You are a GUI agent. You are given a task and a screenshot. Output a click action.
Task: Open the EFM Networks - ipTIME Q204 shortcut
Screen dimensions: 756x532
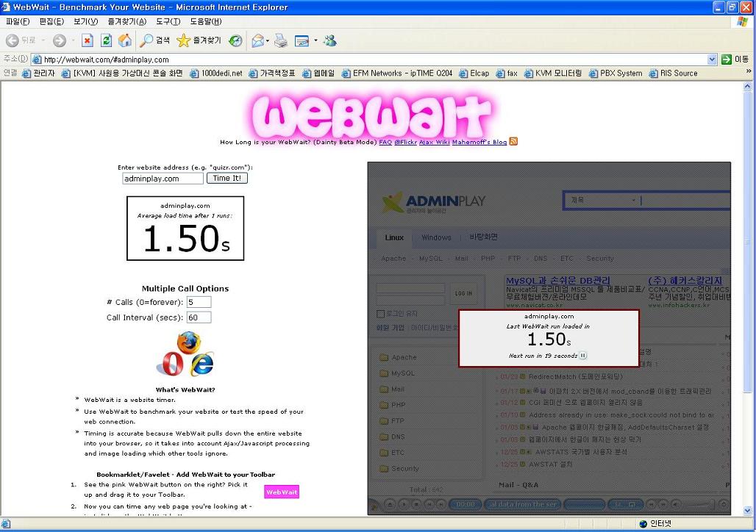tap(397, 73)
